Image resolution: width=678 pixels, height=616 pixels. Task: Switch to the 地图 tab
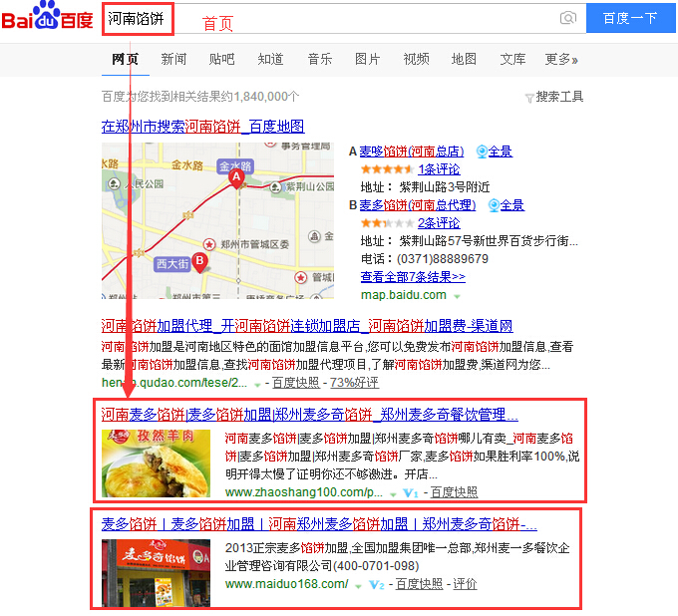(x=464, y=59)
